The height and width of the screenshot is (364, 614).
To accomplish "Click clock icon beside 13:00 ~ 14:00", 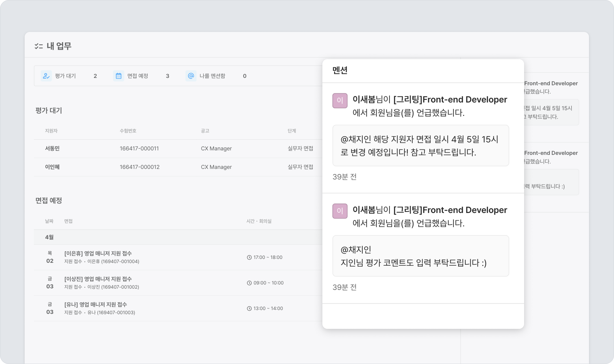I will click(249, 308).
